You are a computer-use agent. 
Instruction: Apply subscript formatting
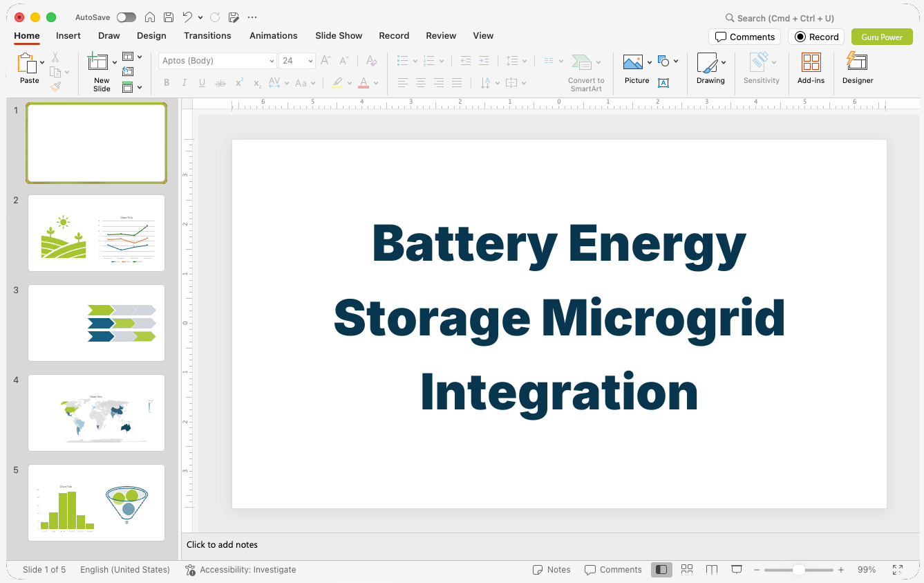pyautogui.click(x=257, y=83)
